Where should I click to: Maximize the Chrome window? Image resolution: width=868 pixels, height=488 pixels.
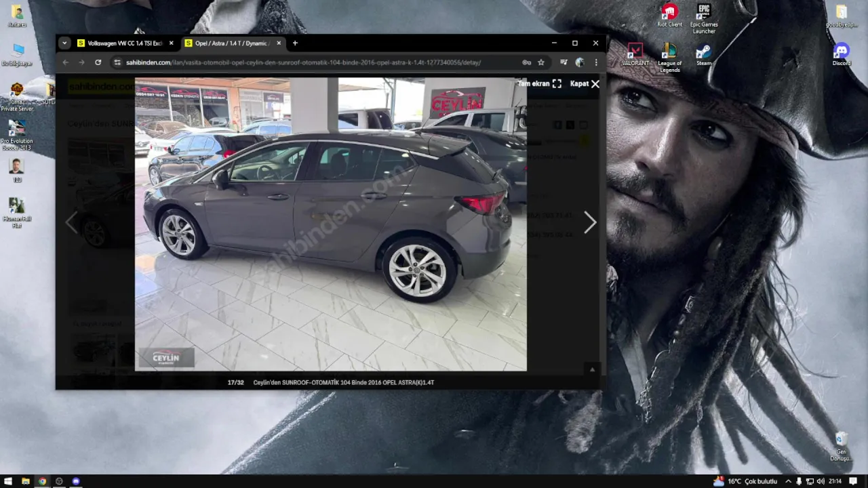click(575, 43)
